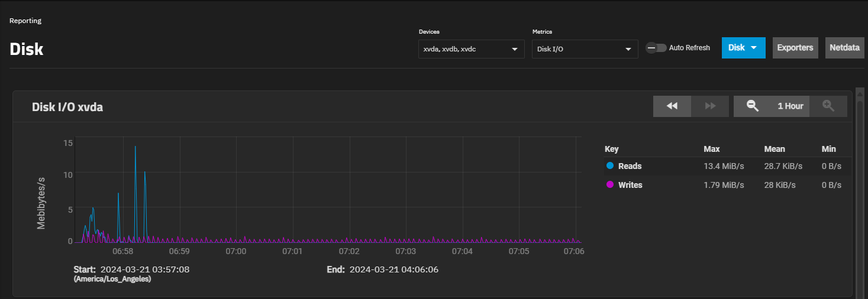This screenshot has width=868, height=299.
Task: Open the Devices dropdown showing xvda, xvdb, xvdc
Action: (471, 49)
